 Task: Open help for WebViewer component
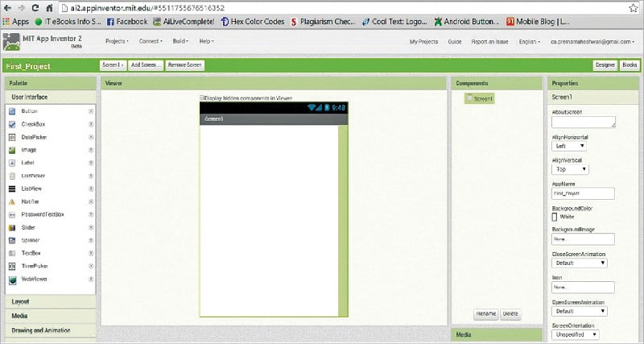click(91, 279)
